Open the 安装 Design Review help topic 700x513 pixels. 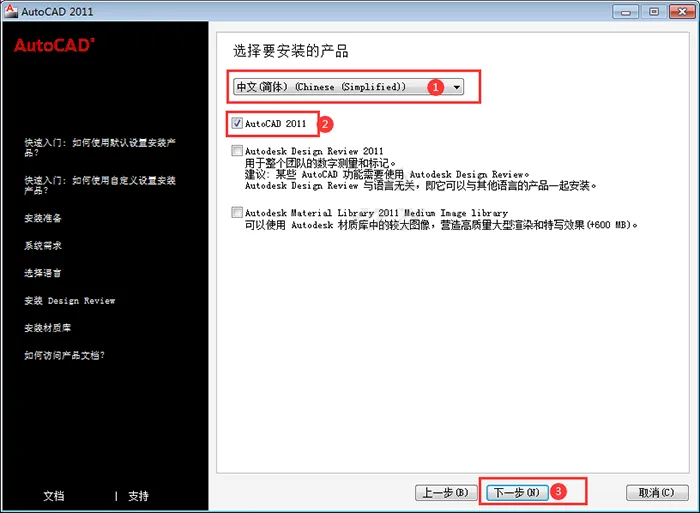click(x=70, y=301)
